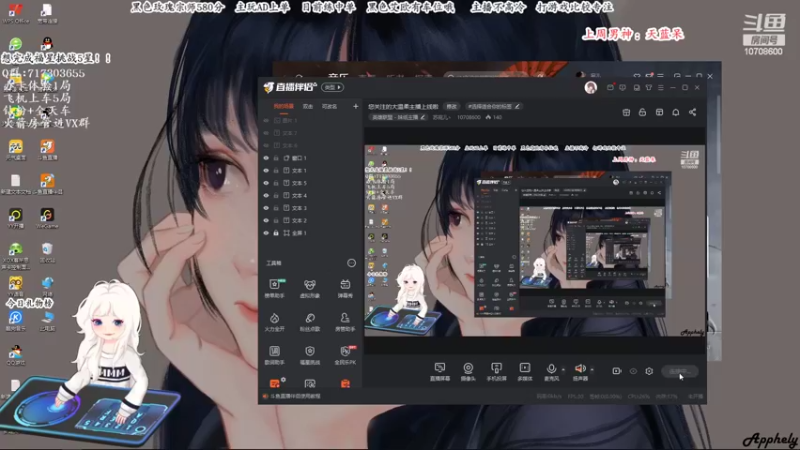Toggle visibility of 全屏 1 layer
The height and width of the screenshot is (450, 800).
[266, 233]
